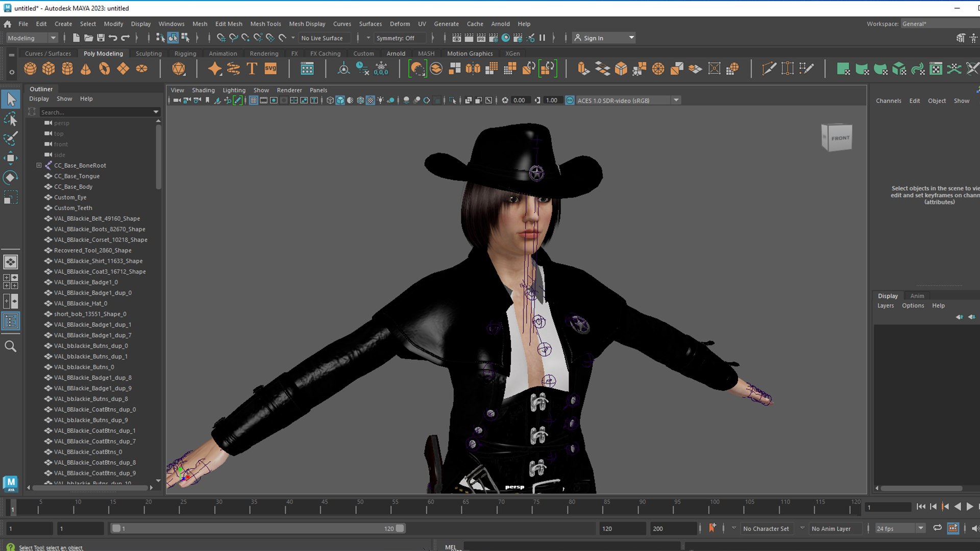Open the ACES color transform dropdown

(676, 101)
